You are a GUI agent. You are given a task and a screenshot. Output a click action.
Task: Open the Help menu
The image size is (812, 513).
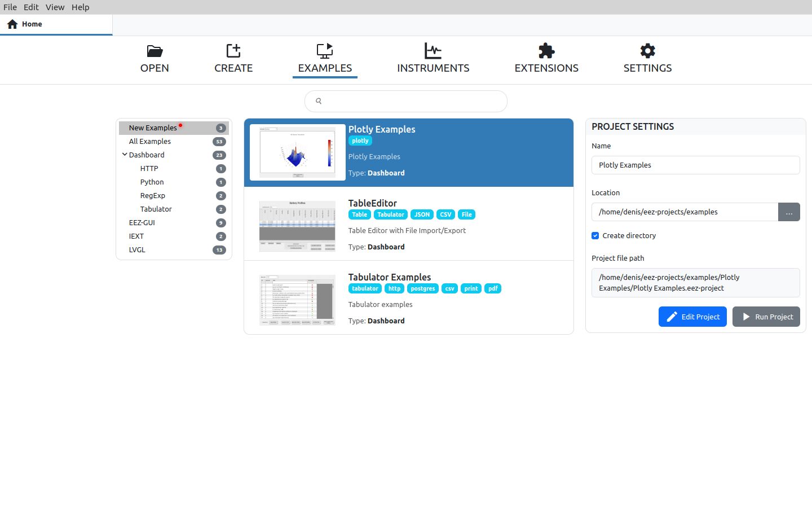pyautogui.click(x=80, y=7)
